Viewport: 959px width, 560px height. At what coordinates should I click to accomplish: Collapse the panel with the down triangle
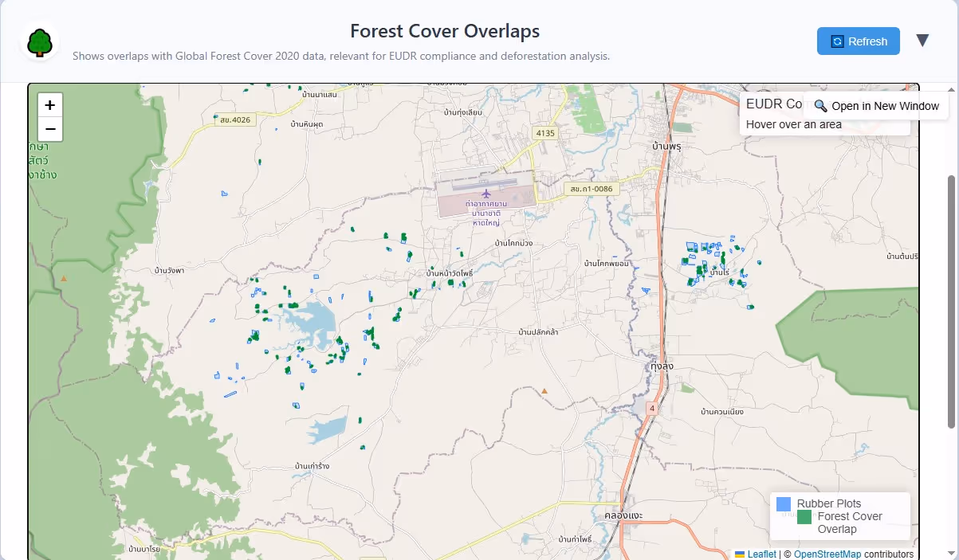pyautogui.click(x=922, y=41)
